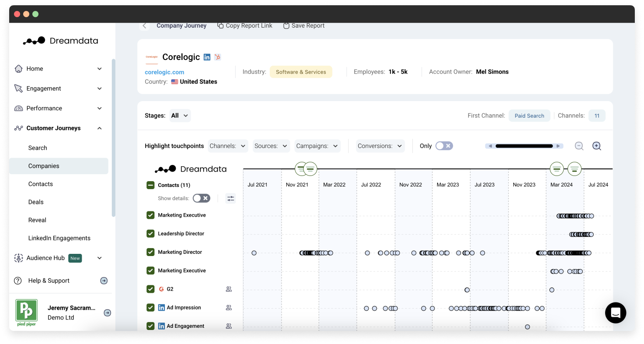The image size is (644, 344).
Task: Open the filter settings icon next to Show details
Action: coord(231,198)
